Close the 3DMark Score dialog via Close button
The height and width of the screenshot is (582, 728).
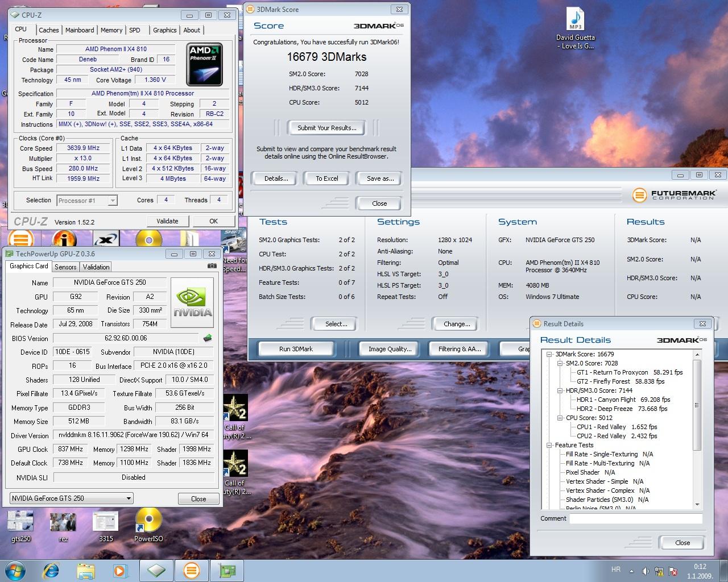point(379,203)
